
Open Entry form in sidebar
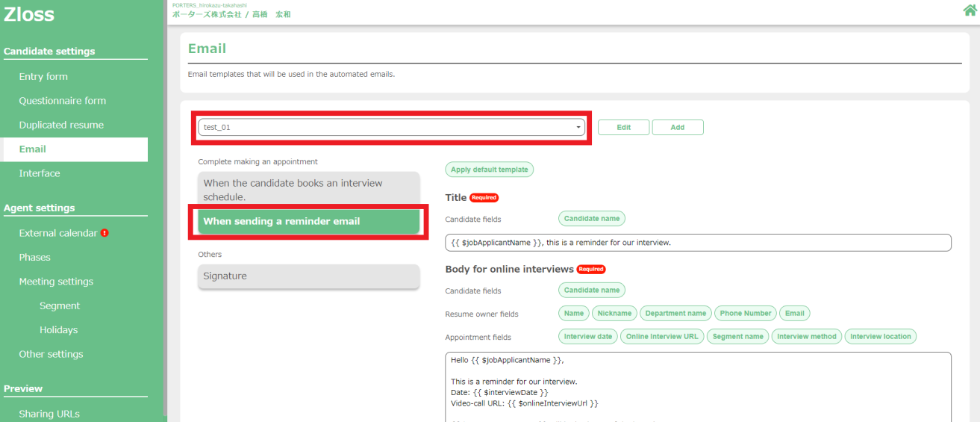tap(43, 77)
